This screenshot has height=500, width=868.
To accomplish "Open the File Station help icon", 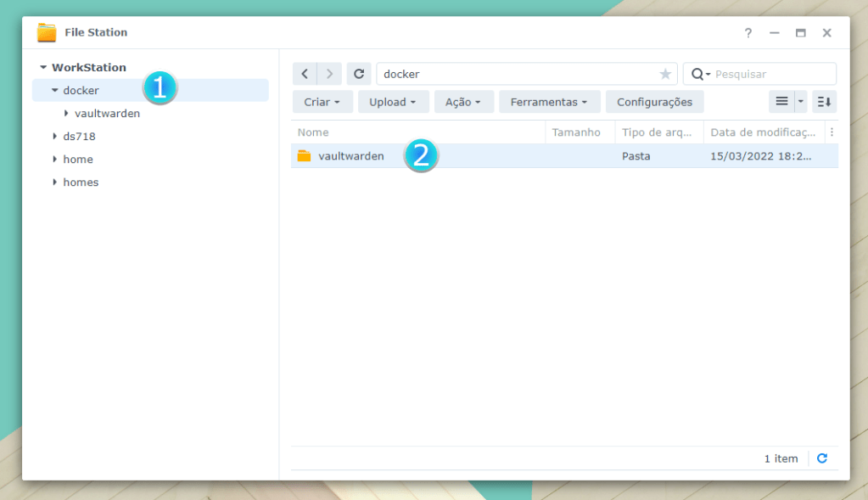I will click(748, 33).
